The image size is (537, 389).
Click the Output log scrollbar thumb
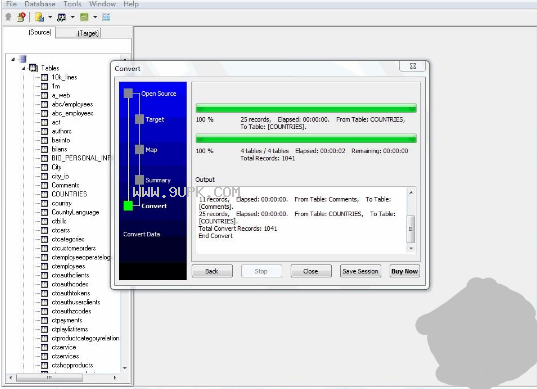point(411,229)
